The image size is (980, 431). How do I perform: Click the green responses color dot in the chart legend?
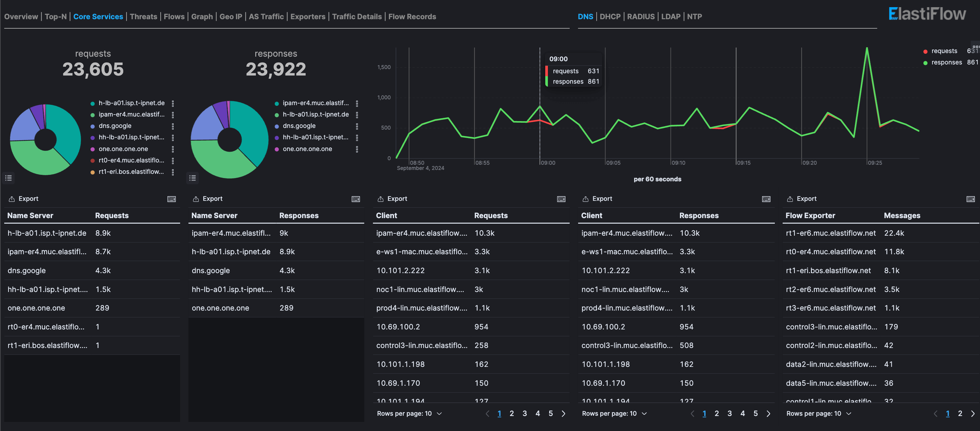click(925, 63)
